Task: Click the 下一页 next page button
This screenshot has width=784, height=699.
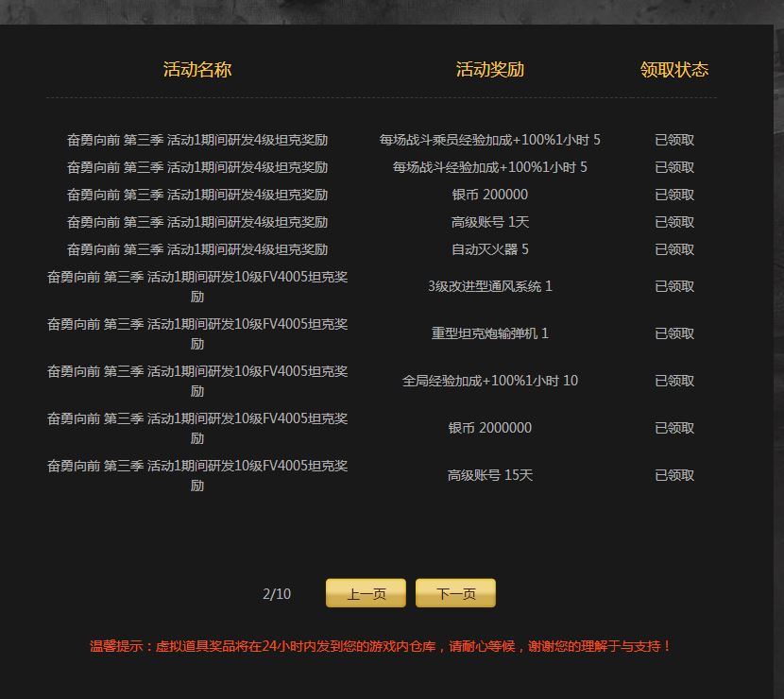Action: (455, 593)
